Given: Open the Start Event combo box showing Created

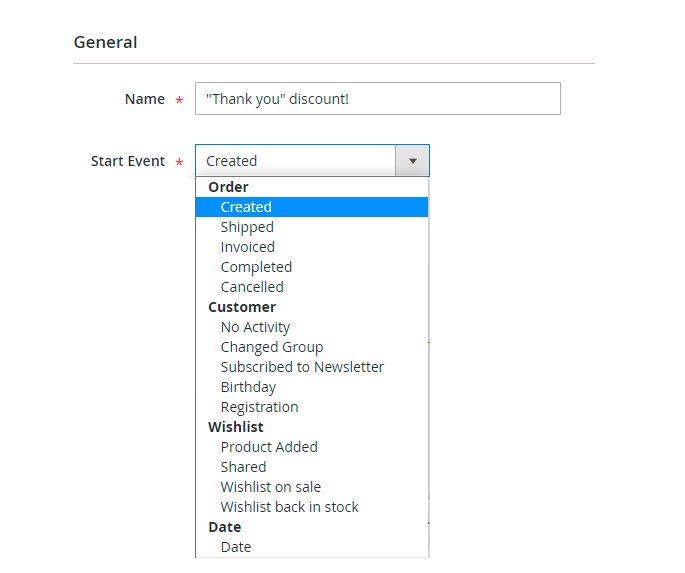Looking at the screenshot, I should [x=312, y=161].
